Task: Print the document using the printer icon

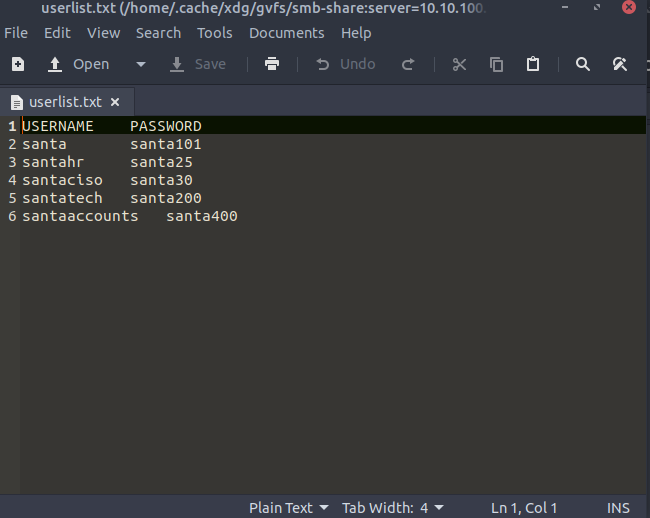Action: (271, 64)
